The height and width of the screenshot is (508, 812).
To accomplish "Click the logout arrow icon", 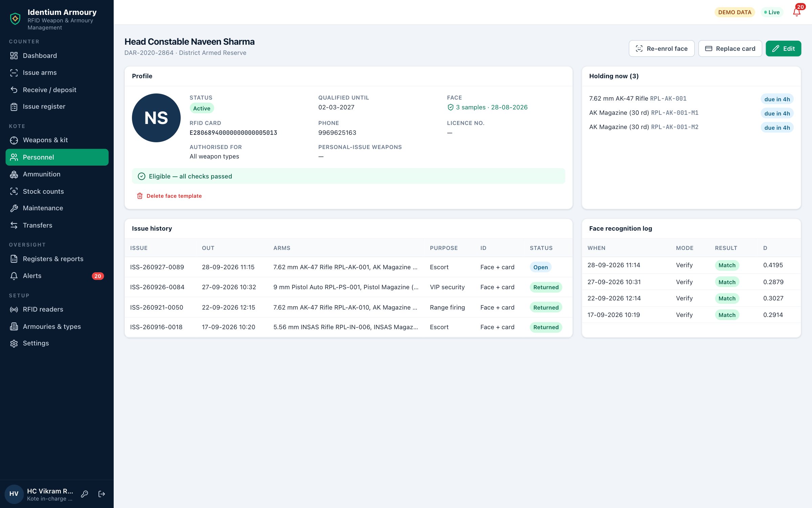I will pos(101,494).
